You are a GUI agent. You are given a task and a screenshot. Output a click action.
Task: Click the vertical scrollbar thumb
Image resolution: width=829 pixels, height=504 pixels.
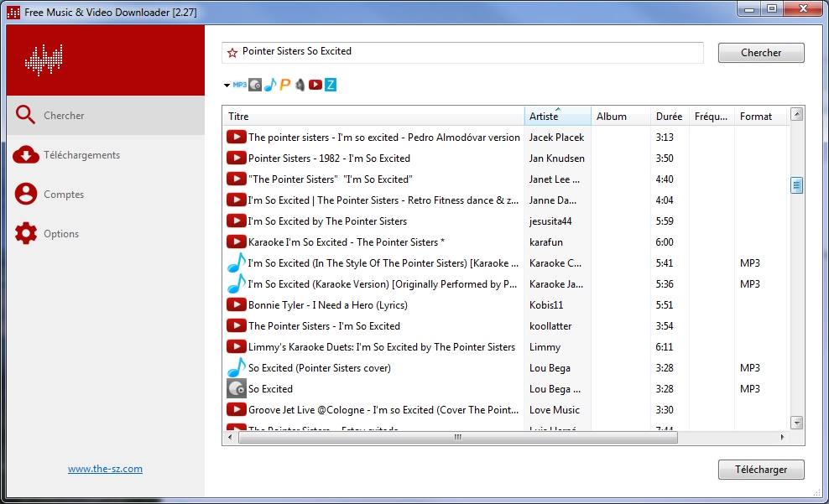coord(797,185)
